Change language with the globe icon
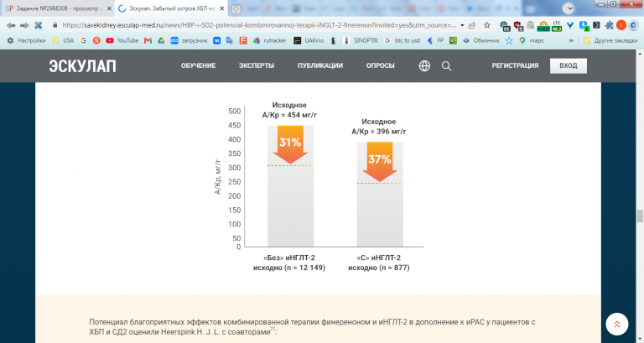 424,65
